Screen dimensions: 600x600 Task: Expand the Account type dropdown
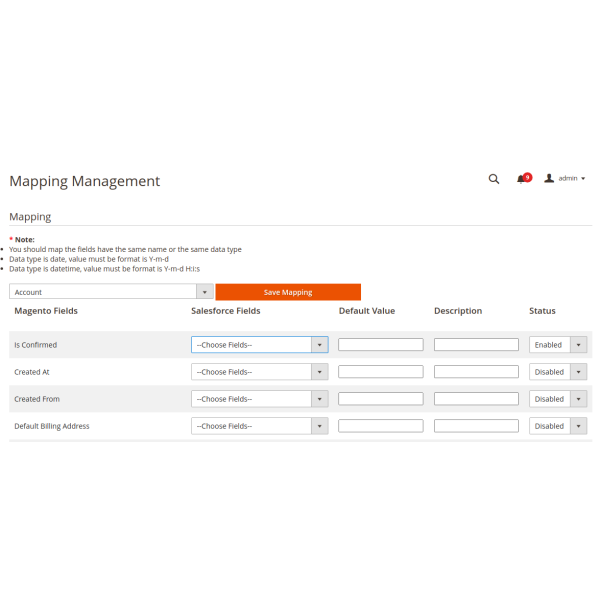click(x=111, y=292)
